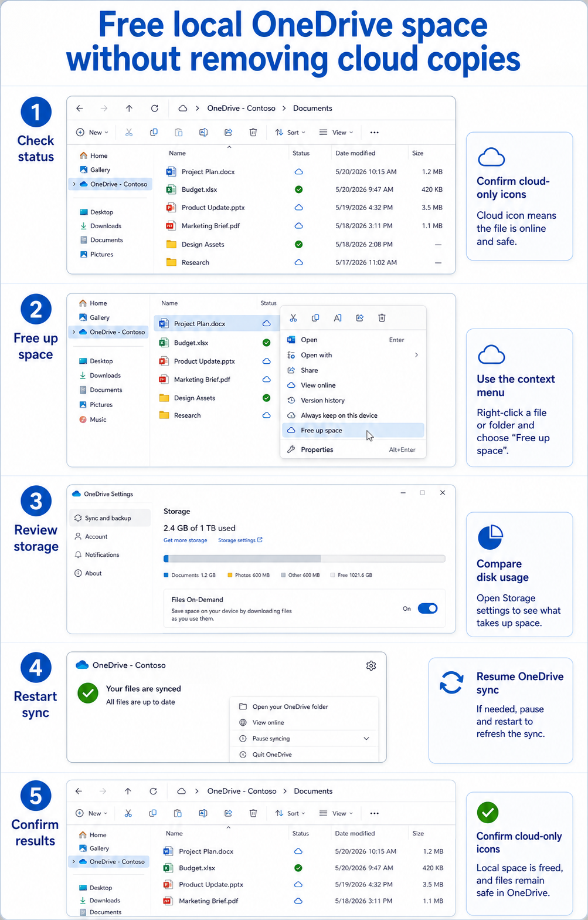
Task: Click the storage usage bar
Action: coord(304,559)
